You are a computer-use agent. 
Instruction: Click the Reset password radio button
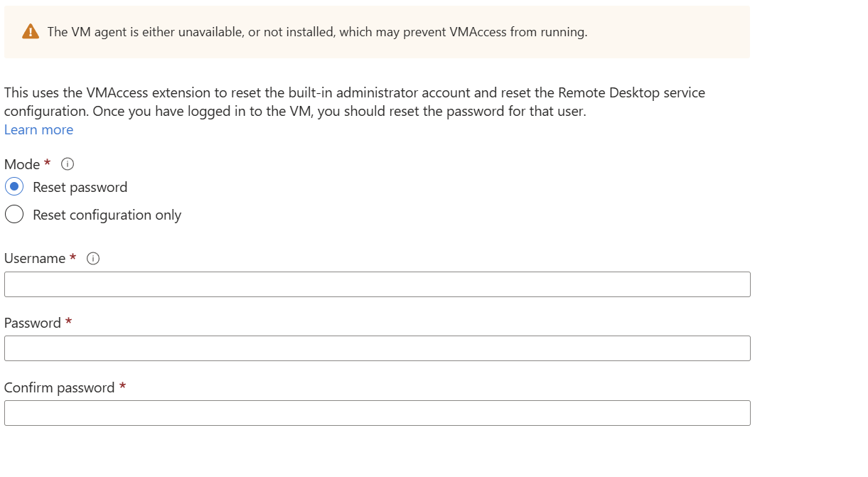point(14,186)
